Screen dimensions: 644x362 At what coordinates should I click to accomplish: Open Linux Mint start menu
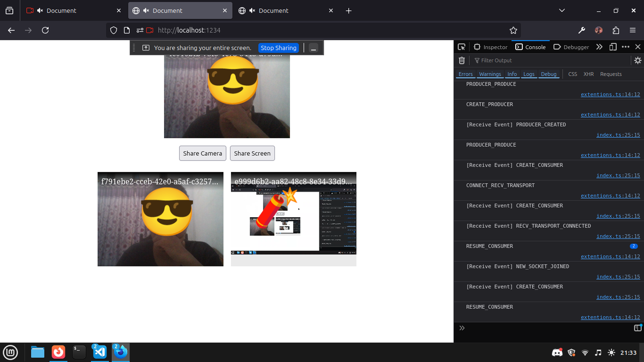pyautogui.click(x=10, y=352)
